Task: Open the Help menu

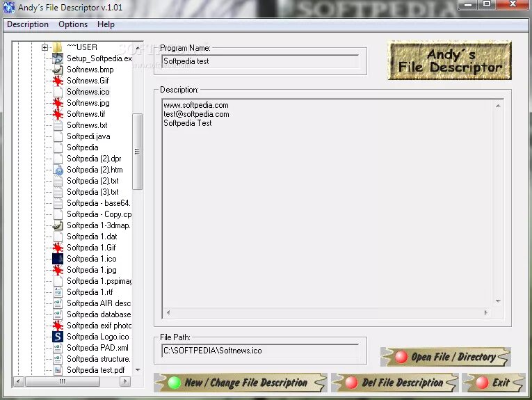Action: [x=106, y=24]
